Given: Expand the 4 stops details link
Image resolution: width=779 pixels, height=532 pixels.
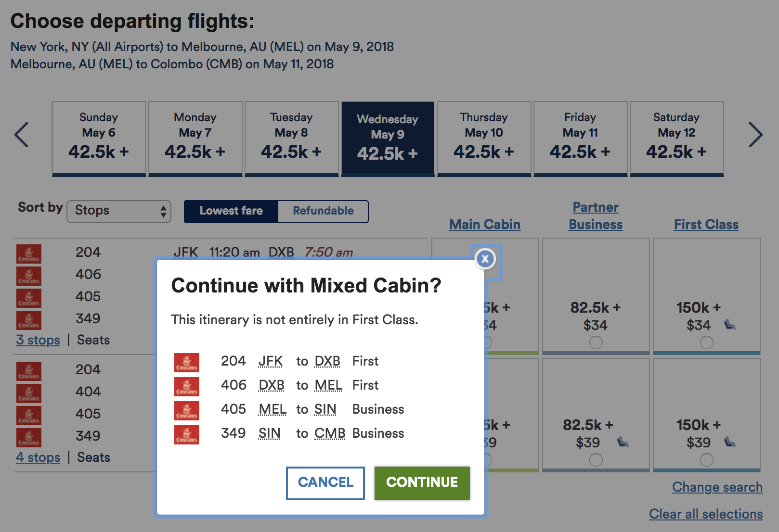Looking at the screenshot, I should pyautogui.click(x=38, y=457).
